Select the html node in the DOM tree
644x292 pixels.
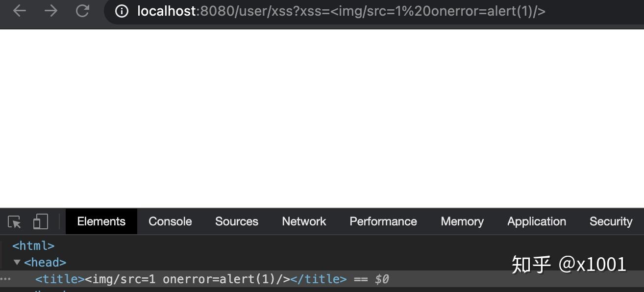pyautogui.click(x=33, y=245)
